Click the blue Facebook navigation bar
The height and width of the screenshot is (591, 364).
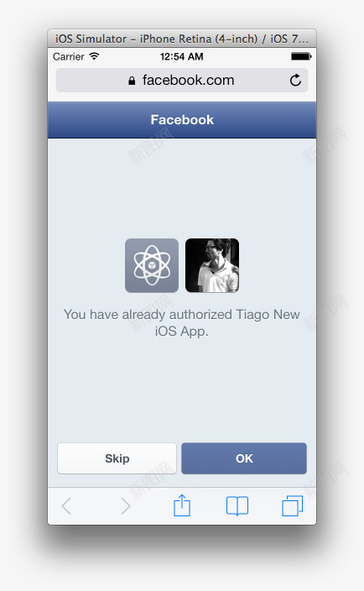pyautogui.click(x=182, y=120)
